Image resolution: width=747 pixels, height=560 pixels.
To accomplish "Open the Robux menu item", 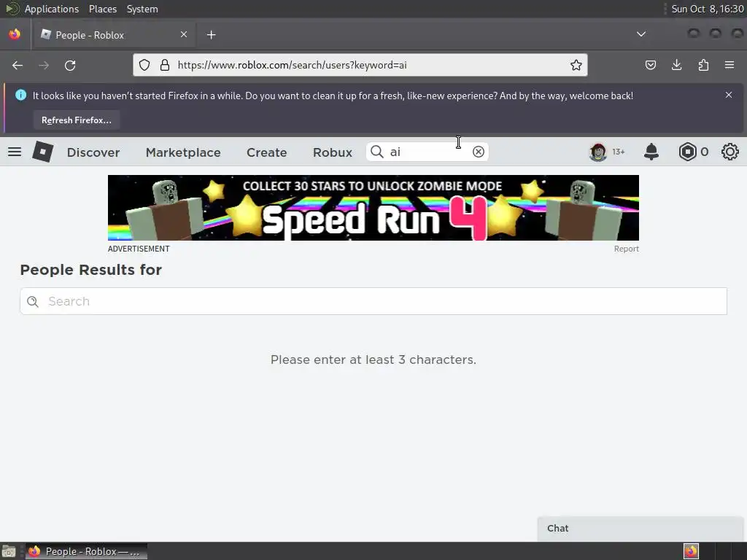I will coord(333,152).
